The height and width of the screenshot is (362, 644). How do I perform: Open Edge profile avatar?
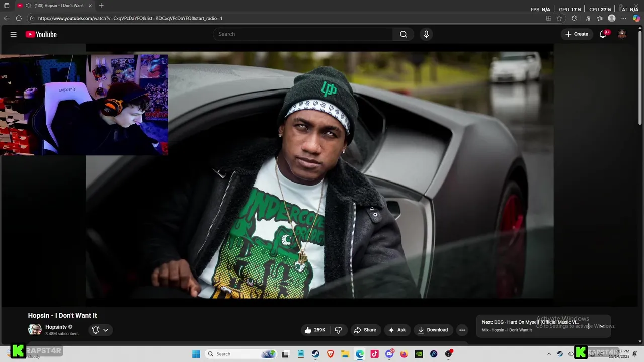(x=612, y=18)
